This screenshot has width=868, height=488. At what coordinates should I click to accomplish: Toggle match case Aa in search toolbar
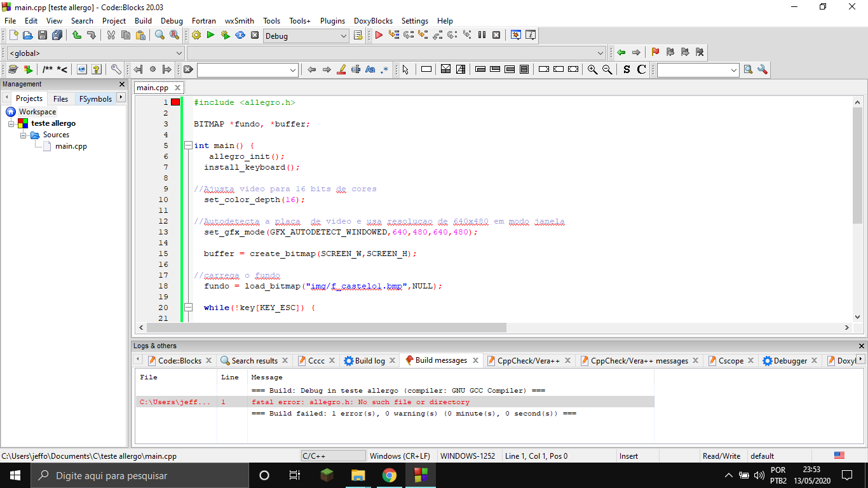click(370, 70)
